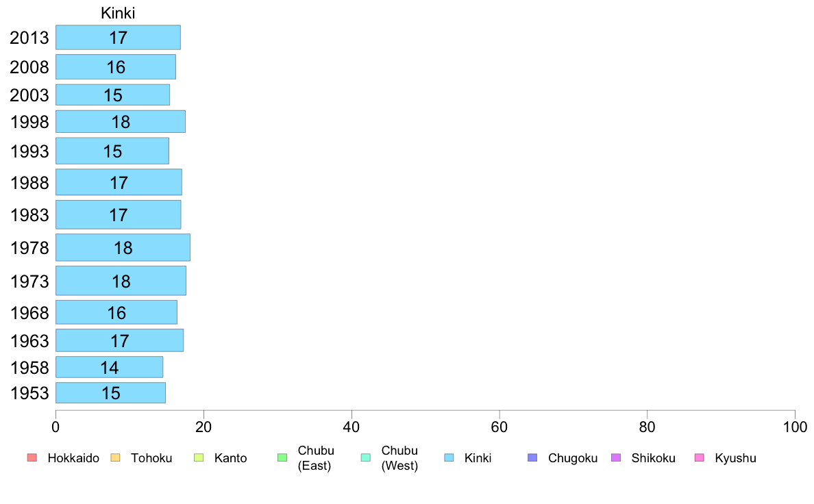The image size is (814, 504).
Task: Click the Shikoku purple legend swatch
Action: pyautogui.click(x=616, y=458)
